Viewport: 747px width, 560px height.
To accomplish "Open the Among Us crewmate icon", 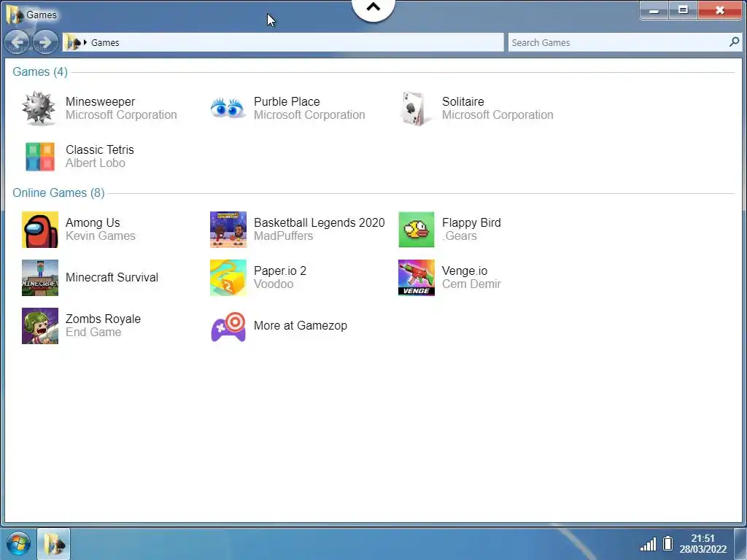I will [40, 230].
